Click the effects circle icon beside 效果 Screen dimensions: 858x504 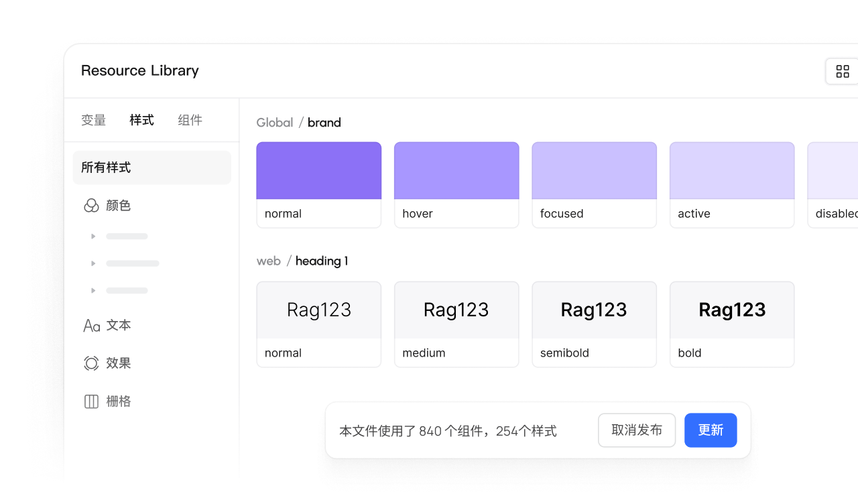tap(91, 363)
